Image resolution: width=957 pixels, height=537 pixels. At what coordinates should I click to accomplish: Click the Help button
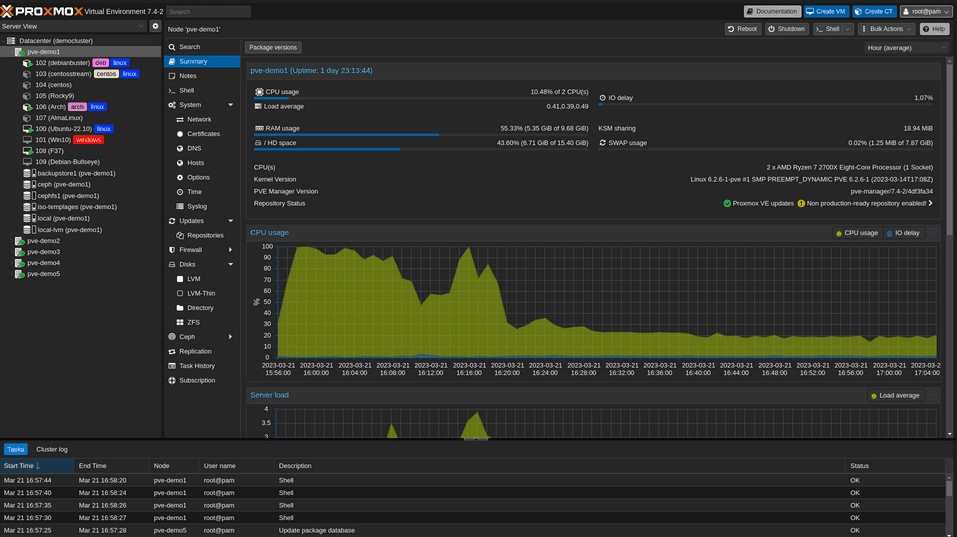tap(934, 29)
